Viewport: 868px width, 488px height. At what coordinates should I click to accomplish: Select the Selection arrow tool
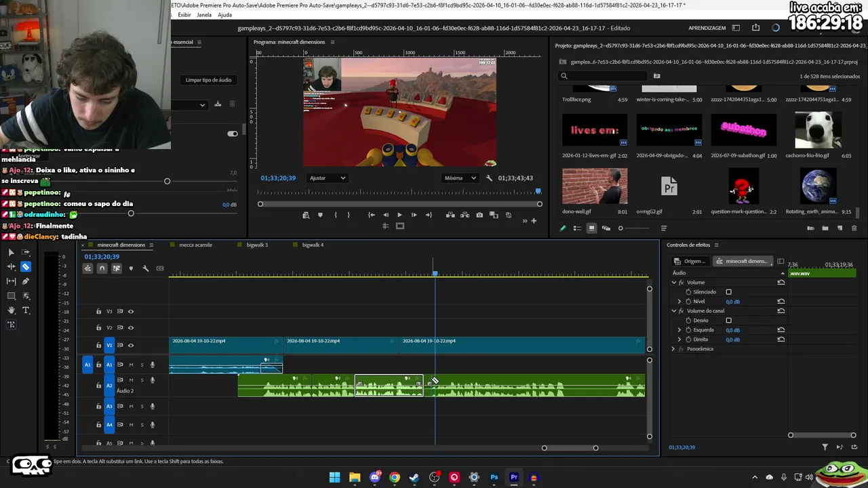11,252
